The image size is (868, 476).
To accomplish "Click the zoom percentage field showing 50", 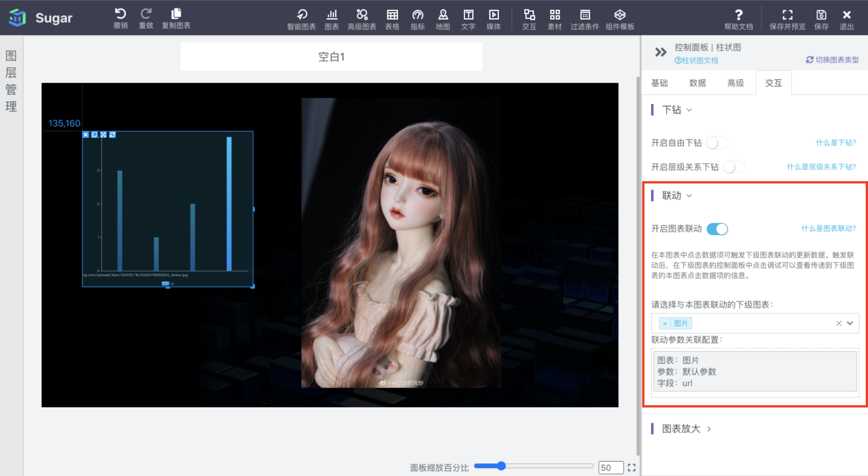I will (x=611, y=468).
